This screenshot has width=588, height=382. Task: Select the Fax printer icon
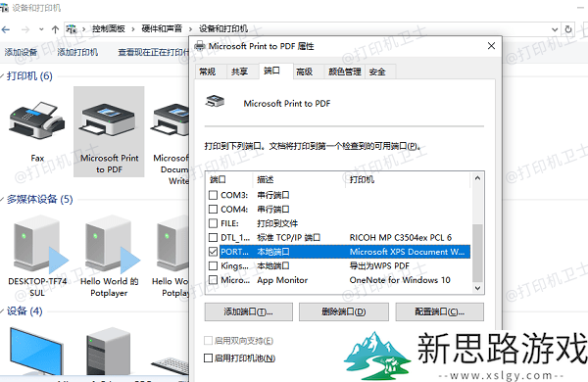point(37,119)
